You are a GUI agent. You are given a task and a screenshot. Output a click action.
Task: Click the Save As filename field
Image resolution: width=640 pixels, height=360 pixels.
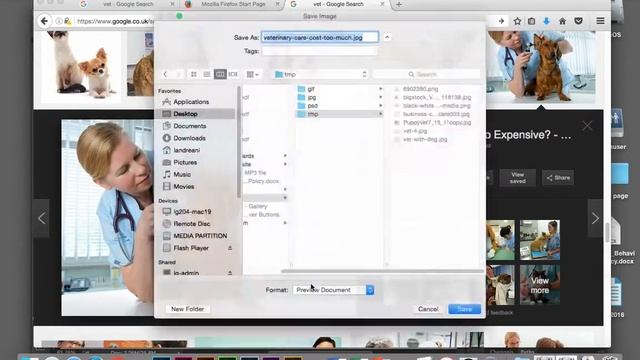(320, 37)
